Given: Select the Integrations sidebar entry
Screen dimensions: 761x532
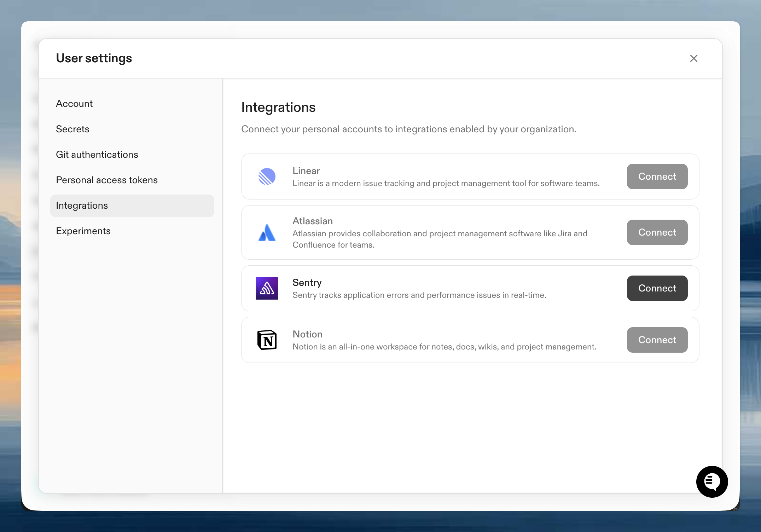Looking at the screenshot, I should tap(82, 206).
